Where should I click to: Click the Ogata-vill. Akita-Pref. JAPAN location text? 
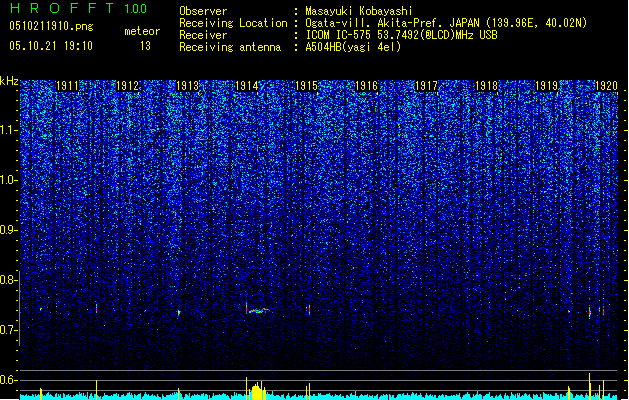pyautogui.click(x=446, y=23)
